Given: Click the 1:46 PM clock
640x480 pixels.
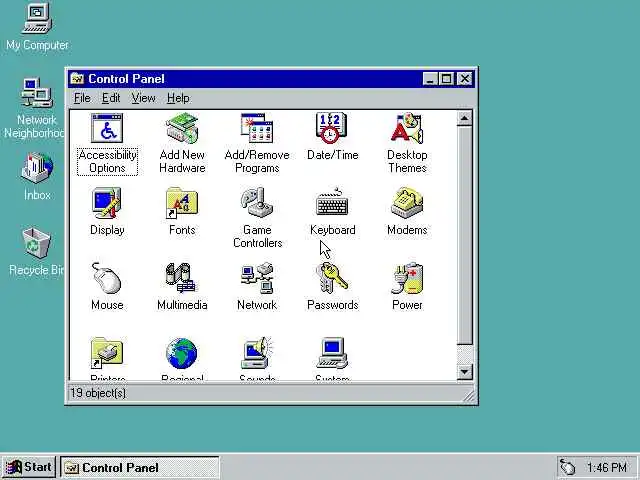Looking at the screenshot, I should pyautogui.click(x=607, y=467).
